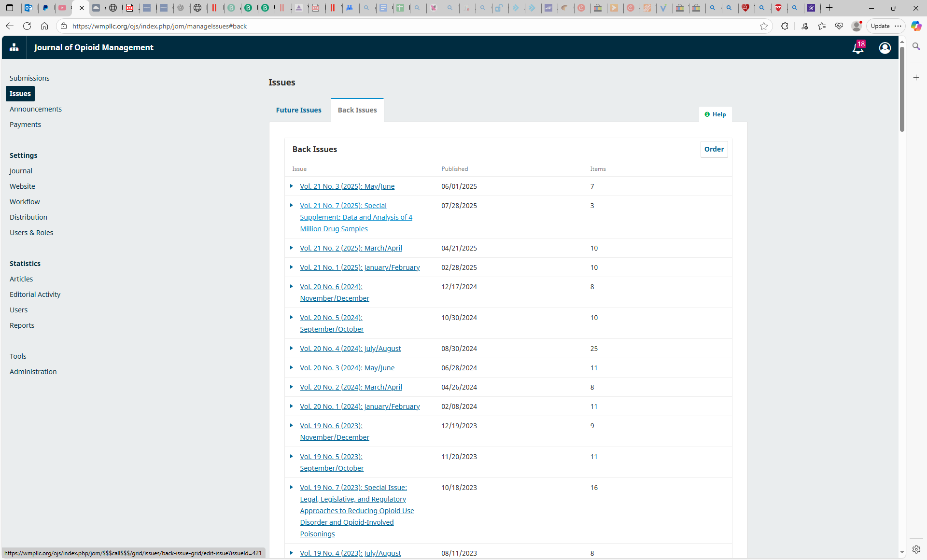The width and height of the screenshot is (927, 560).
Task: Open Editorial Activity statistics
Action: 35,294
